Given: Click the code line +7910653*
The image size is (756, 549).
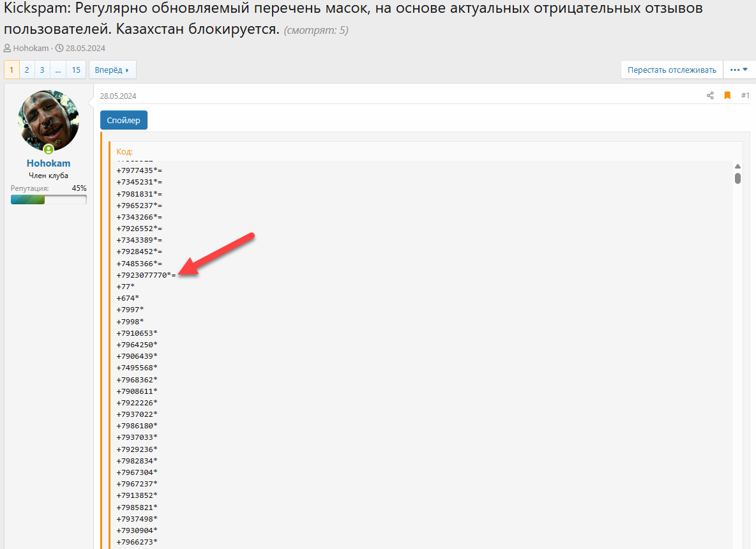Looking at the screenshot, I should click(x=137, y=333).
